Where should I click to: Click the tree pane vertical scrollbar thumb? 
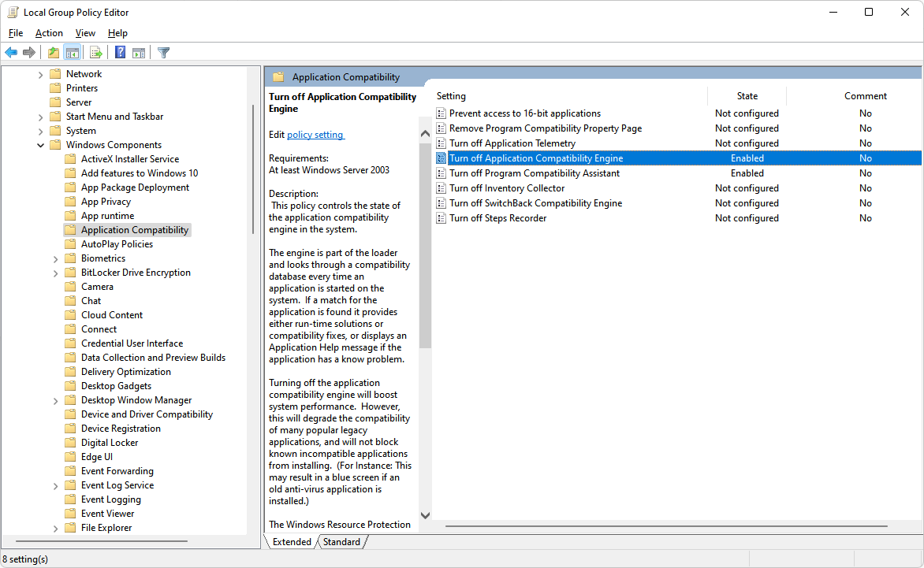pyautogui.click(x=253, y=169)
